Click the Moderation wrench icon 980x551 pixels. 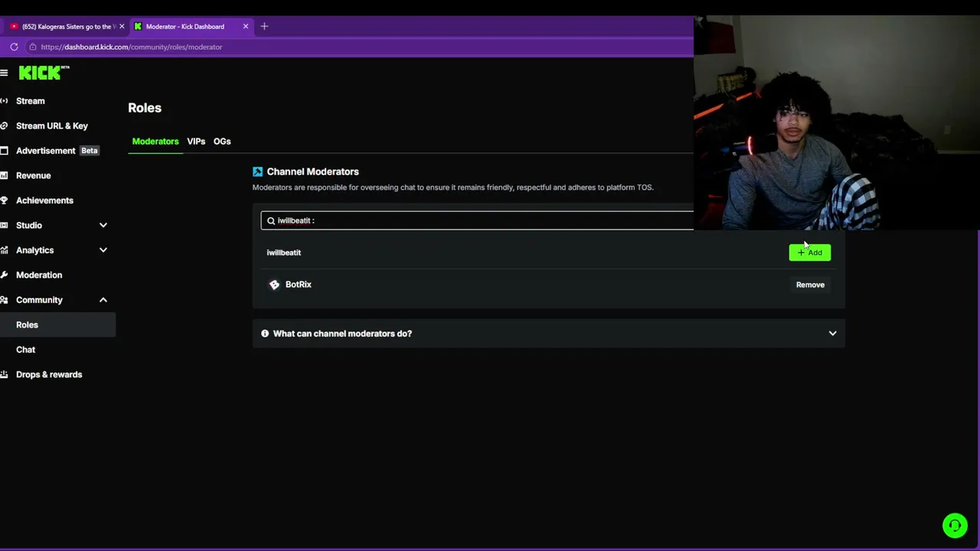click(4, 275)
